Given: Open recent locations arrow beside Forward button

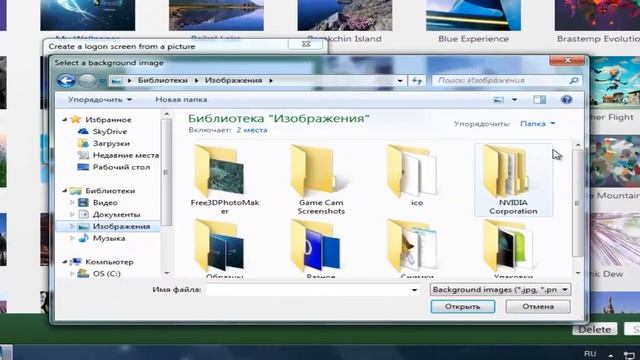Looking at the screenshot, I should [102, 81].
